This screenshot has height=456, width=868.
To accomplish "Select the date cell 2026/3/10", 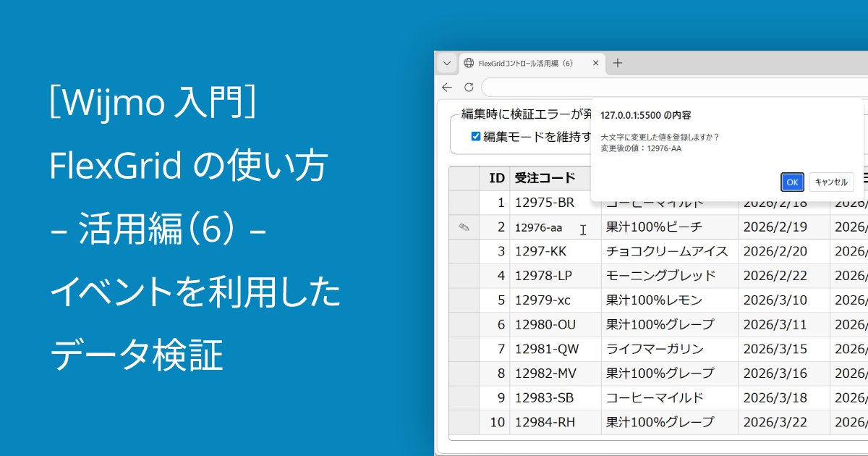I will [x=784, y=300].
